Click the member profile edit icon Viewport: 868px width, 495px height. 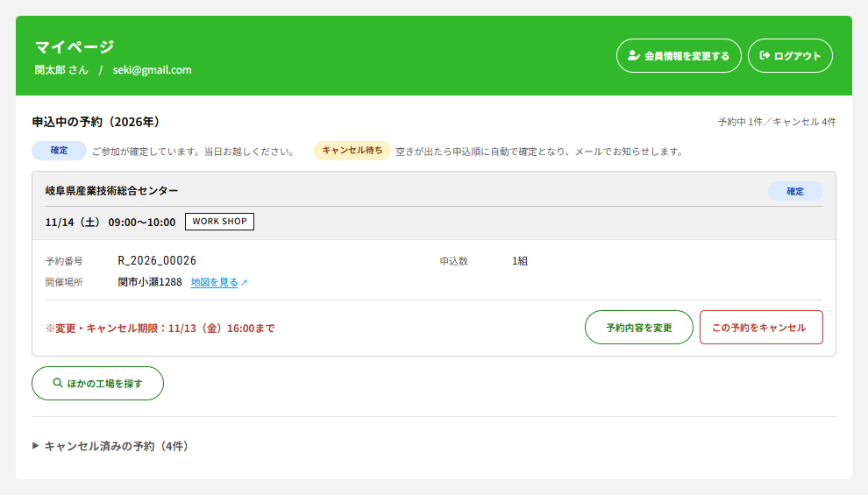634,55
